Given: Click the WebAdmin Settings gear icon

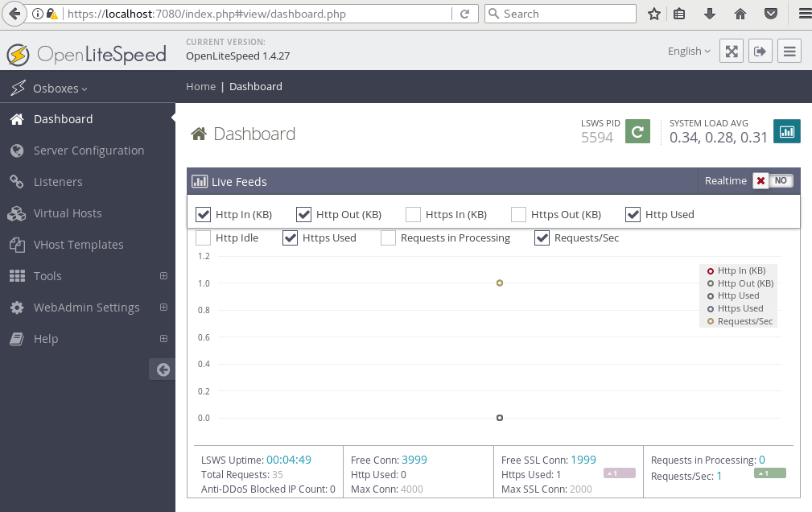Looking at the screenshot, I should point(17,308).
